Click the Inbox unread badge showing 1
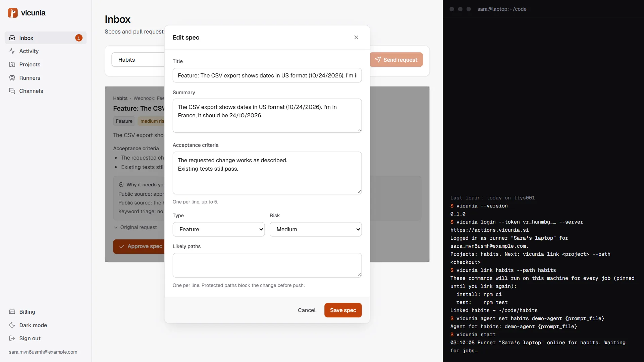The height and width of the screenshot is (362, 644). click(79, 38)
